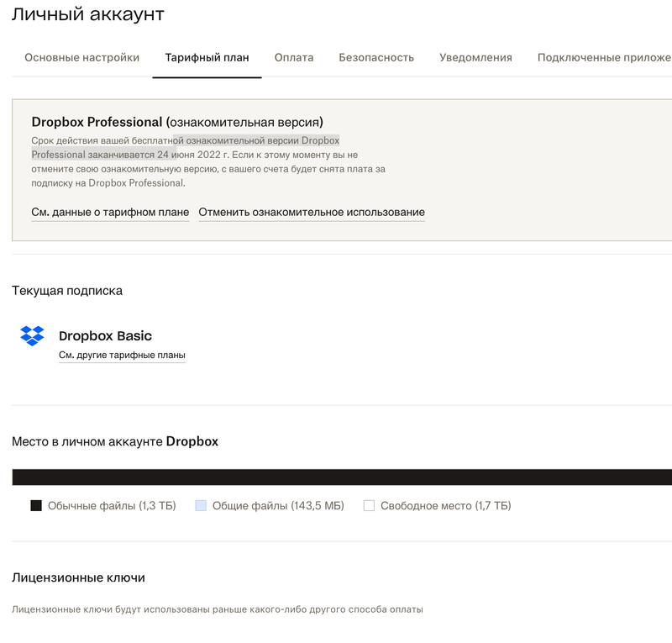Click the black Обычные файлы swatch

pyautogui.click(x=34, y=504)
